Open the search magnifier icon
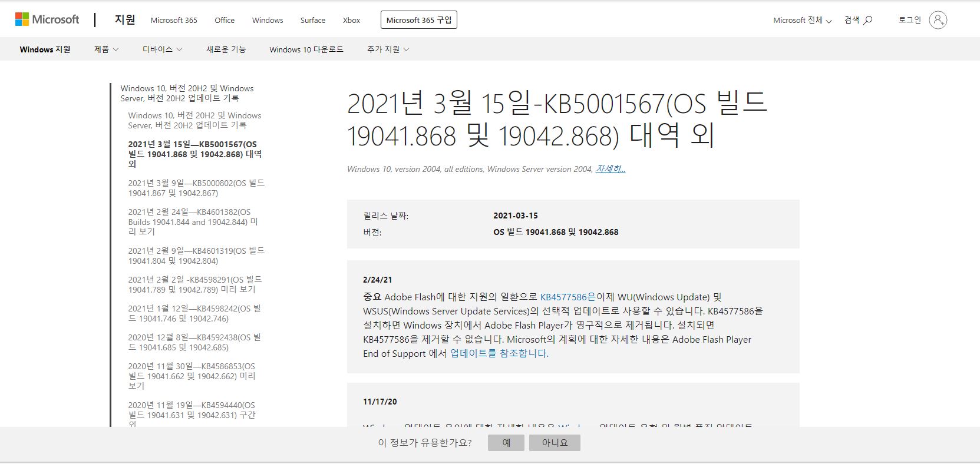980x464 pixels. pos(867,20)
